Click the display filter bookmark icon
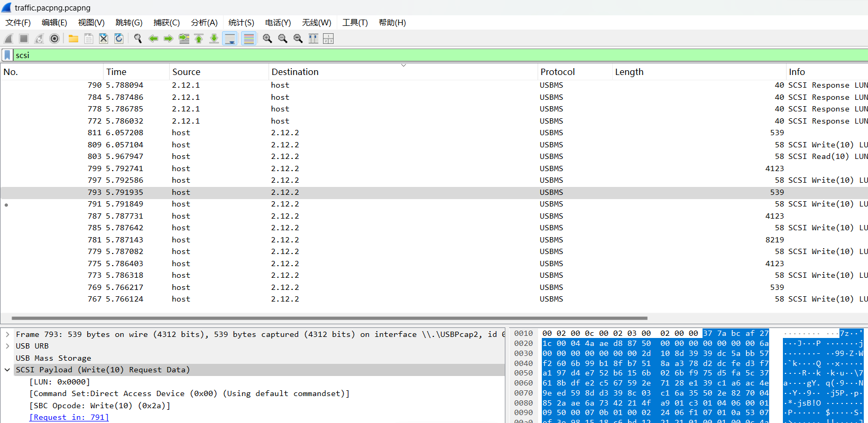The image size is (868, 423). point(7,55)
